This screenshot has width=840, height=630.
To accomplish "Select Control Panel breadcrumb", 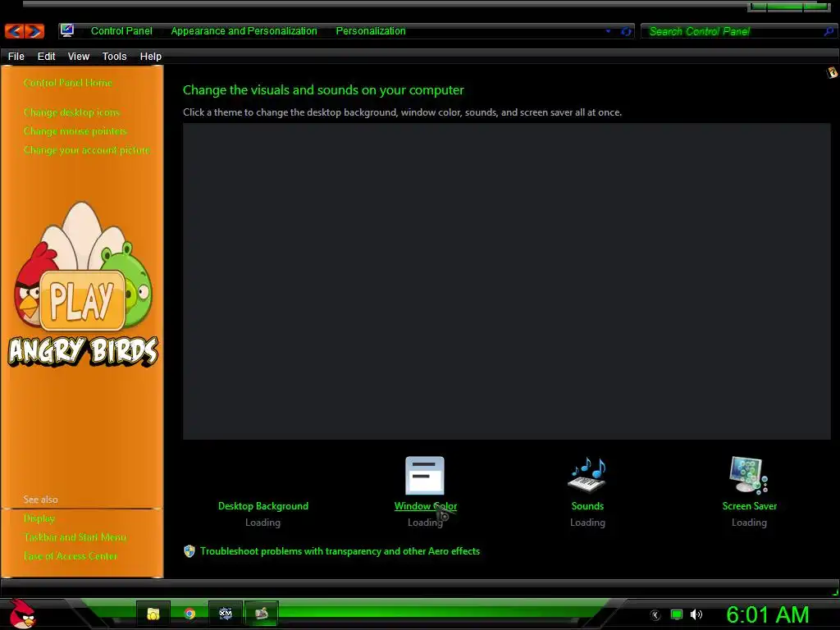I will (121, 31).
